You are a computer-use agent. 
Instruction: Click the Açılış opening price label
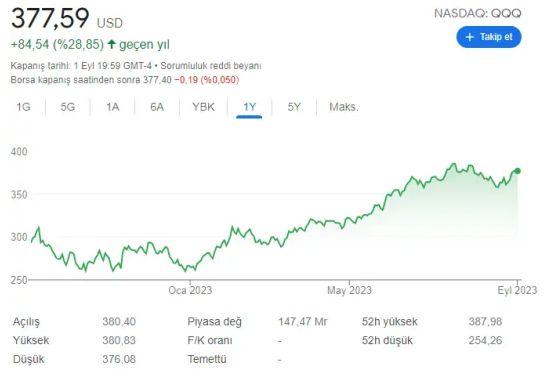pyautogui.click(x=26, y=322)
